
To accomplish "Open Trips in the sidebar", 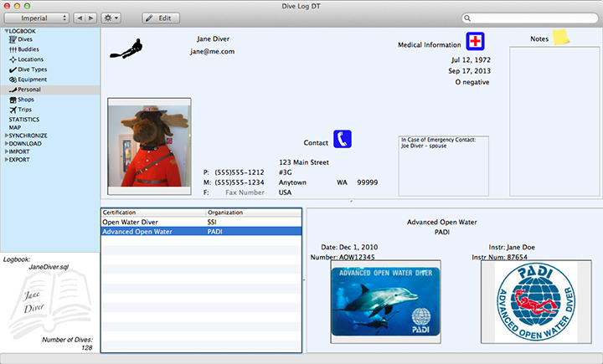I will (25, 110).
